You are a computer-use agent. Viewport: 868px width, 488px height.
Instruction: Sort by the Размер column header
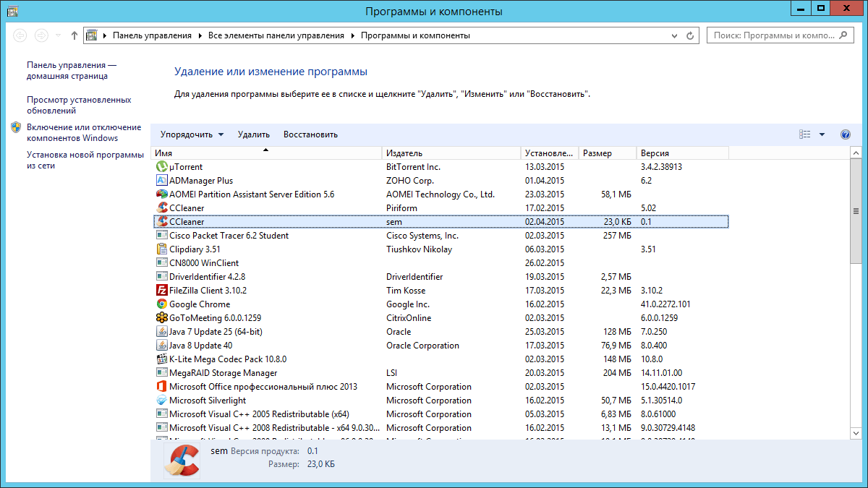tap(608, 153)
